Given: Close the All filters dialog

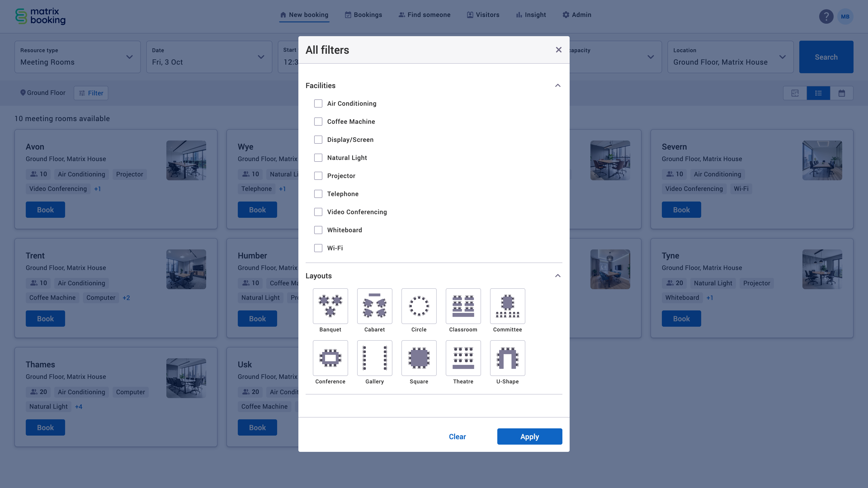Looking at the screenshot, I should tap(558, 50).
